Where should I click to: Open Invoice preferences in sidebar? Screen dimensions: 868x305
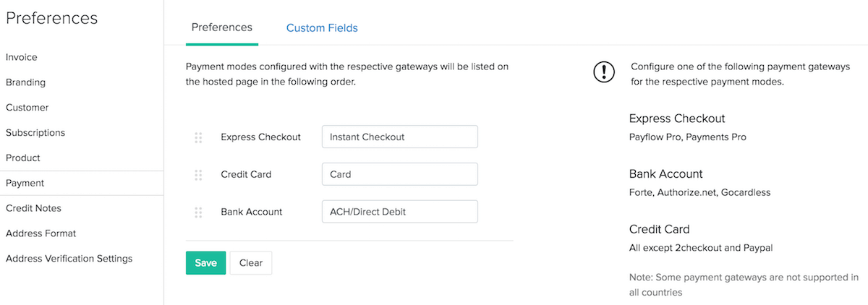(22, 57)
